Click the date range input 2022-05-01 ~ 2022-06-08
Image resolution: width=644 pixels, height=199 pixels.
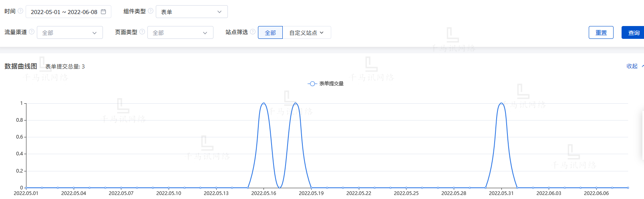pos(64,12)
